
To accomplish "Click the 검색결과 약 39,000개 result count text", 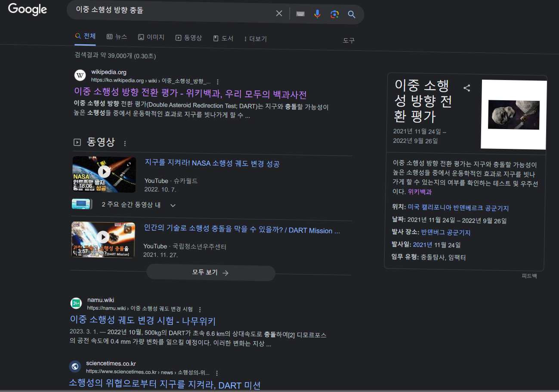I will 115,56.
